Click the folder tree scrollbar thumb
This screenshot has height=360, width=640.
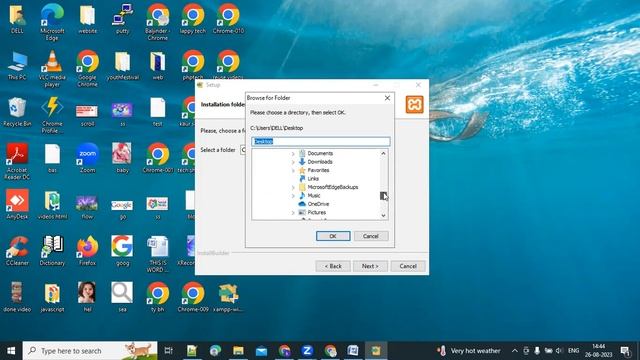pyautogui.click(x=383, y=196)
